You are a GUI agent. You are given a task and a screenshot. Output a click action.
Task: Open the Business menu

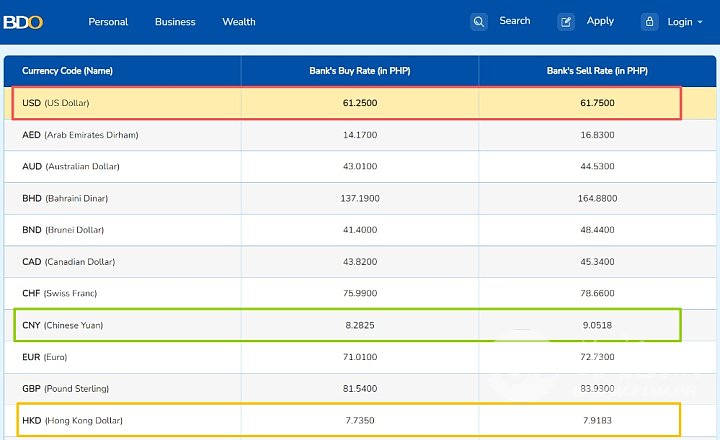pyautogui.click(x=175, y=22)
